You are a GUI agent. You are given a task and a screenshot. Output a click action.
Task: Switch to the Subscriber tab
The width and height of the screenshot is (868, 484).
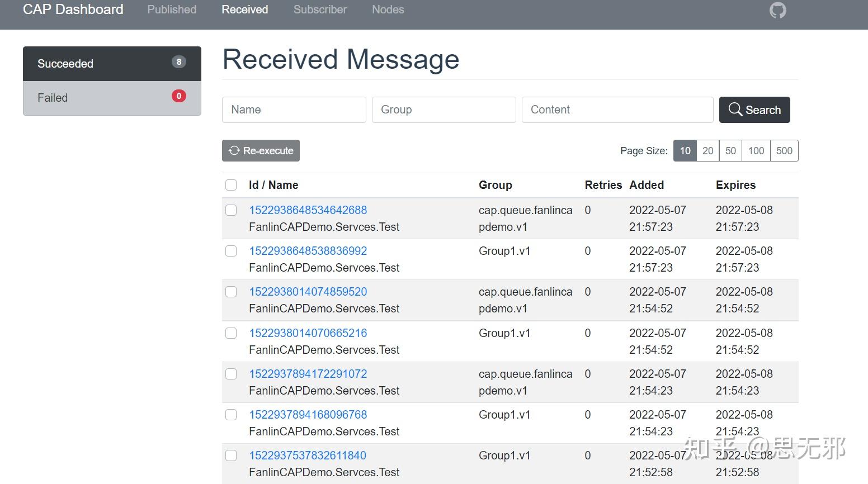coord(320,10)
